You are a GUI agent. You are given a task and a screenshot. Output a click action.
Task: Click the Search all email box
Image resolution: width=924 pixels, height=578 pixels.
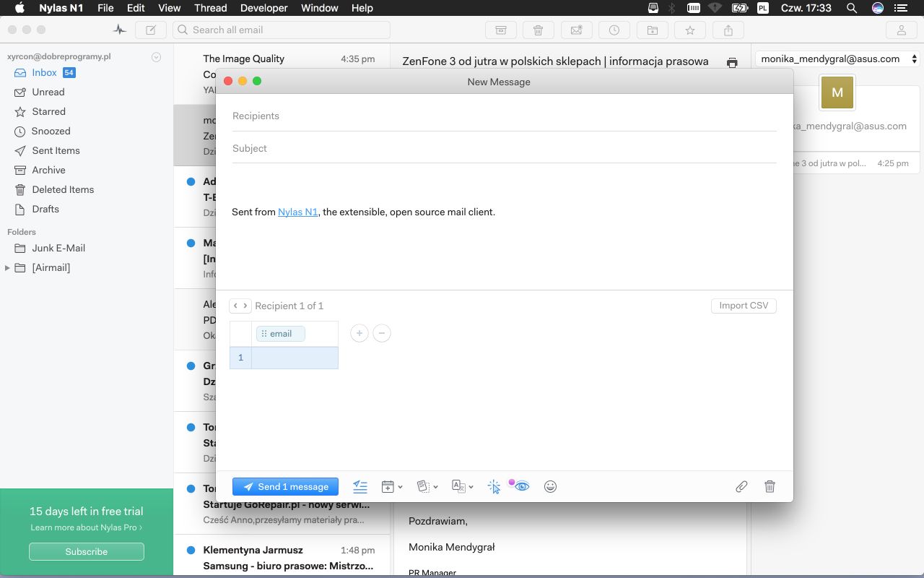[282, 30]
